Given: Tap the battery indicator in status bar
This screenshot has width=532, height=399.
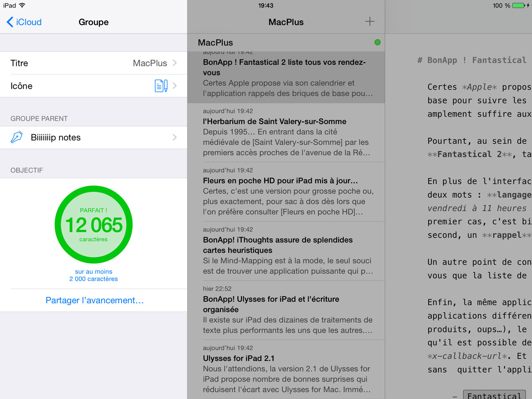Looking at the screenshot, I should click(x=520, y=5).
